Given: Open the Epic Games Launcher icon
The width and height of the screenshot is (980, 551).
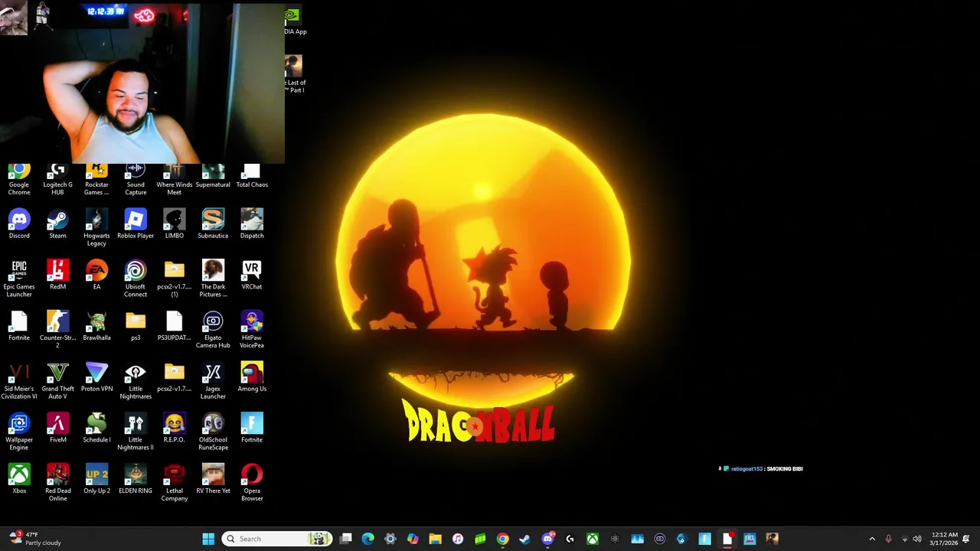Looking at the screenshot, I should [x=19, y=279].
